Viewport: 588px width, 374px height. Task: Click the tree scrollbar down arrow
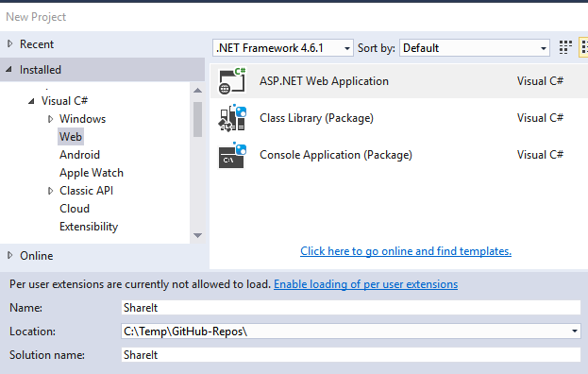point(197,235)
